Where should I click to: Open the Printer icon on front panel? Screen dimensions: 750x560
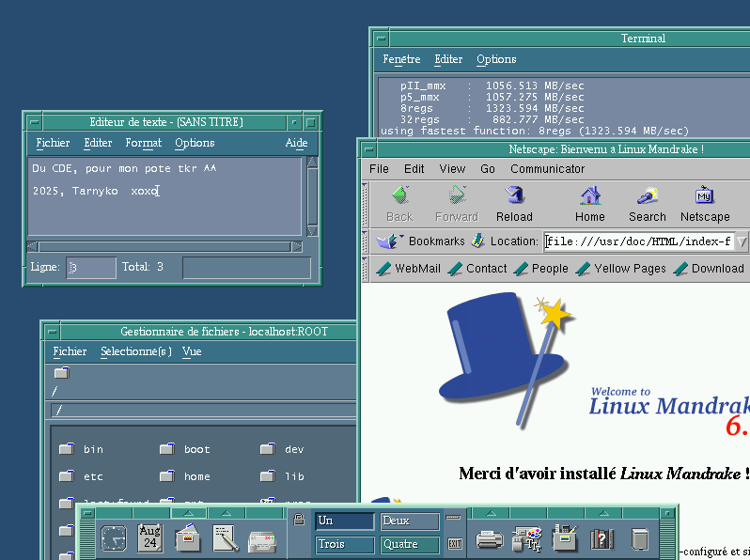tap(490, 539)
